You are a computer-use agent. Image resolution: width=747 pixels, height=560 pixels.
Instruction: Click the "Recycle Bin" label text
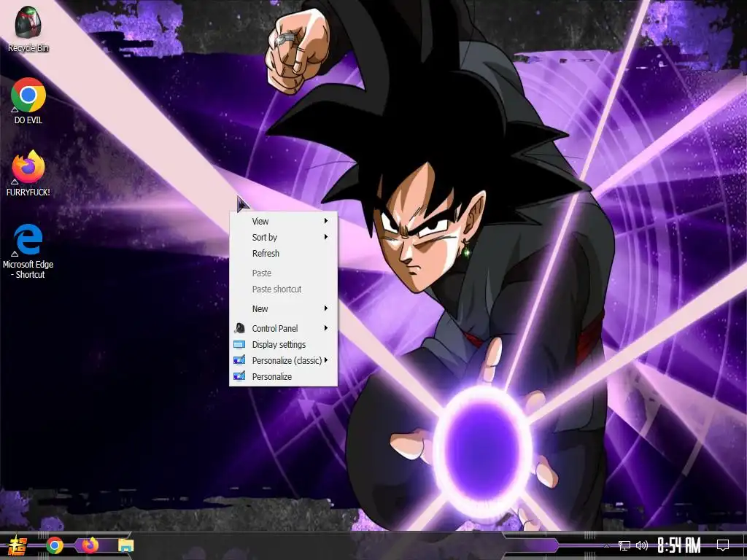click(28, 47)
